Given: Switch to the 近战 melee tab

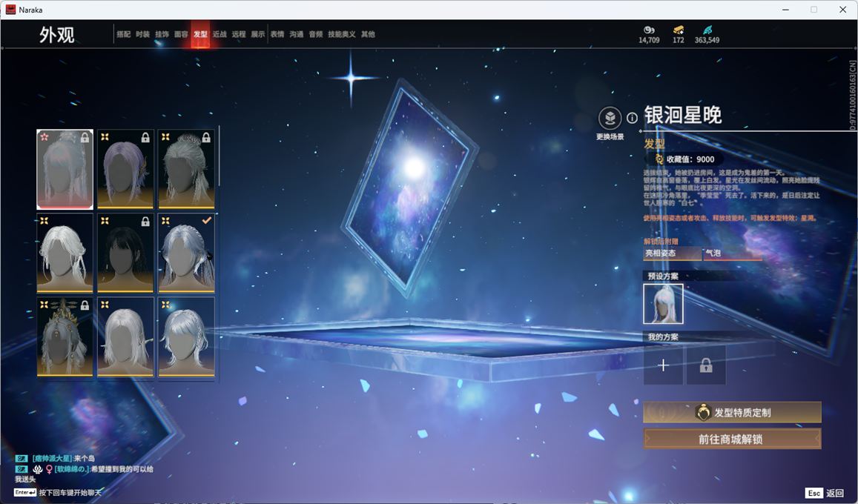Looking at the screenshot, I should (220, 34).
